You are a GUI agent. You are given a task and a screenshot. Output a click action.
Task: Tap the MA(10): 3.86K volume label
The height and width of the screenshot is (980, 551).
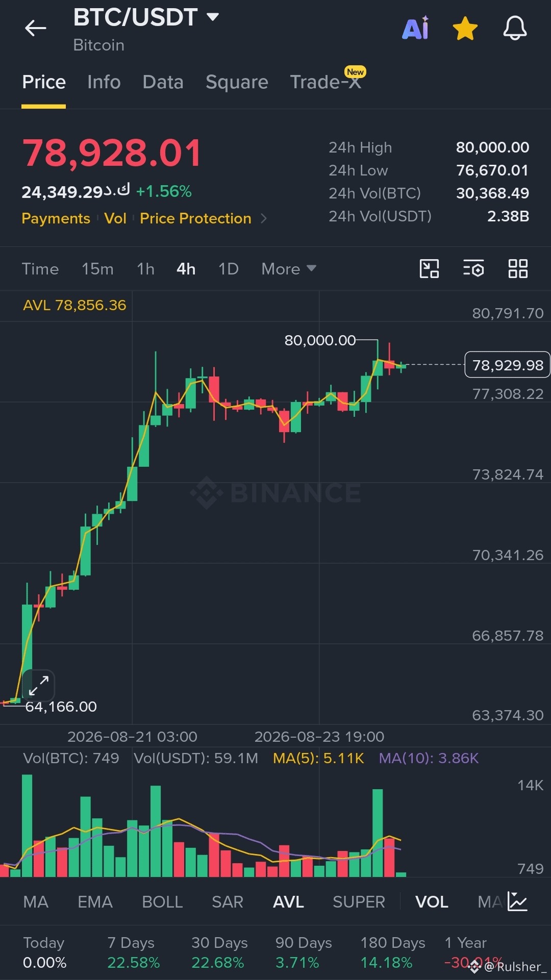tap(429, 758)
